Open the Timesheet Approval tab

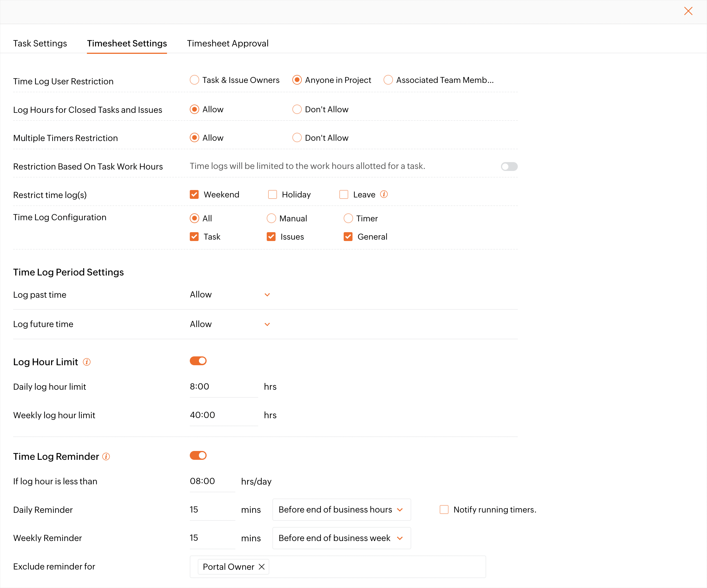click(228, 43)
